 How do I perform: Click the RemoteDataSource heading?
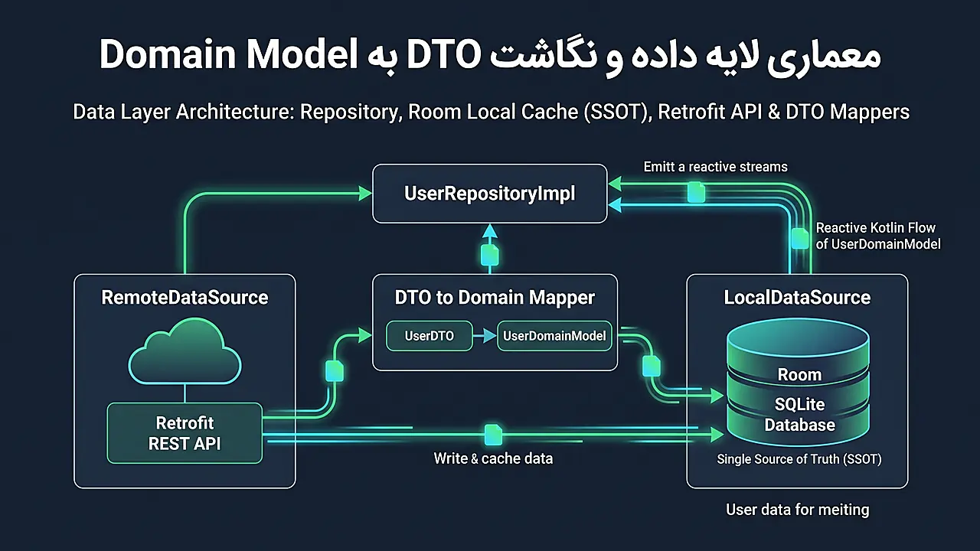tap(185, 298)
